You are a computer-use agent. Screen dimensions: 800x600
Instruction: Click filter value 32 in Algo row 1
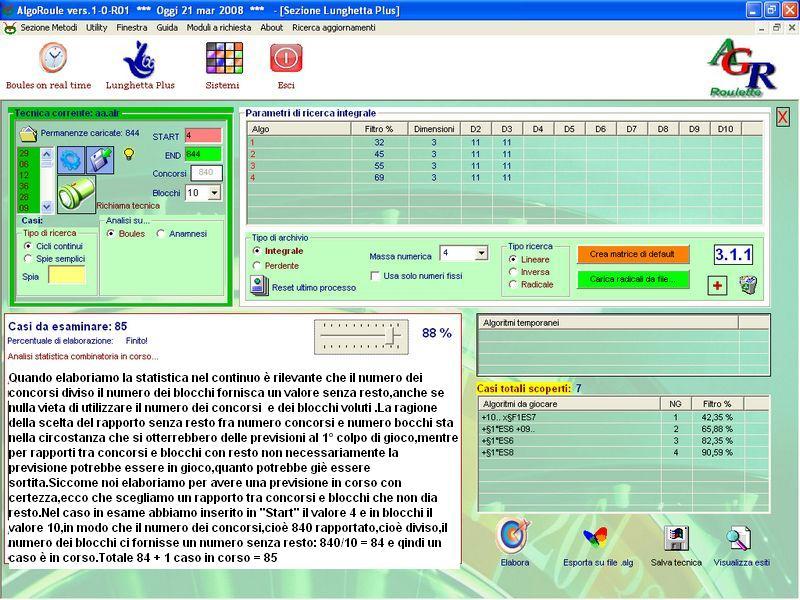pyautogui.click(x=379, y=142)
